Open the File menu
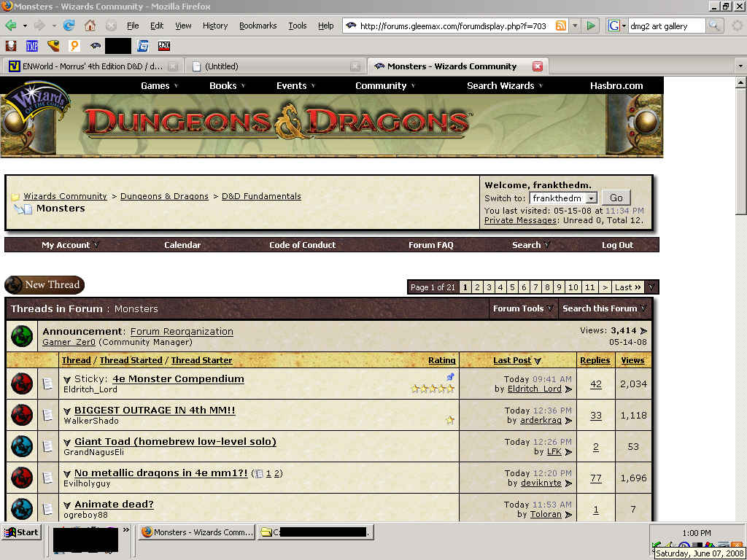Viewport: 747px width, 560px height. pyautogui.click(x=133, y=26)
